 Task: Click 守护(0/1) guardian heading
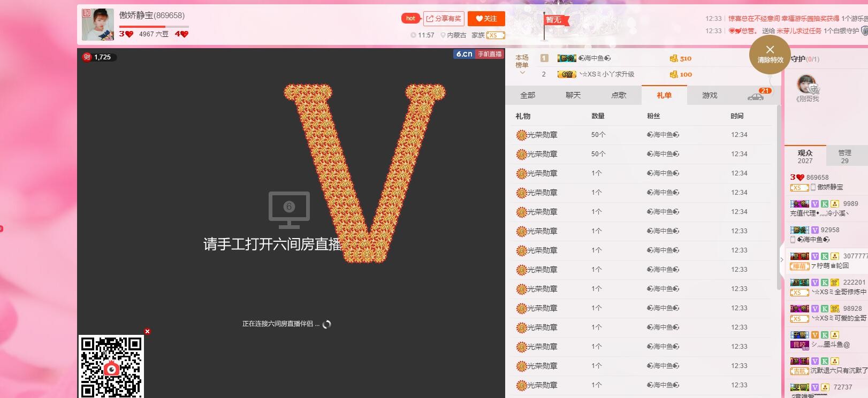[x=805, y=59]
